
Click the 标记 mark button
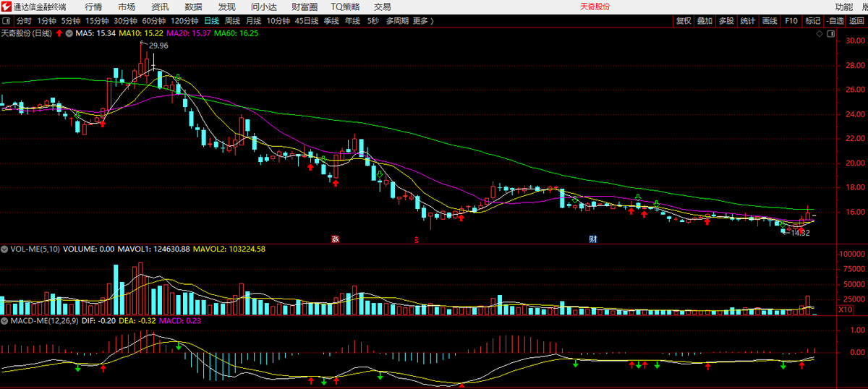[813, 21]
